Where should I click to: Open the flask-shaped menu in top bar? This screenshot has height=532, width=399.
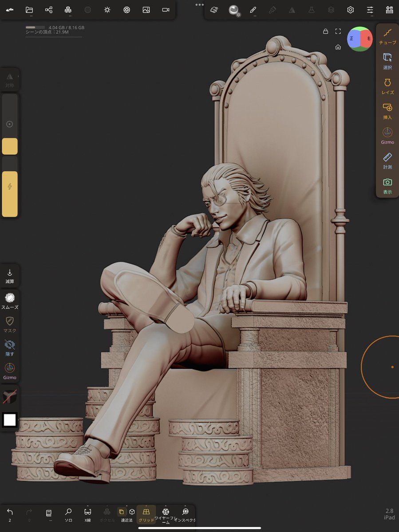[312, 10]
